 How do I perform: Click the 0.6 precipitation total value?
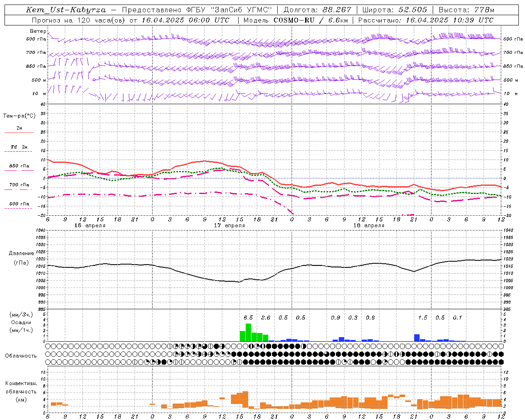(x=370, y=317)
